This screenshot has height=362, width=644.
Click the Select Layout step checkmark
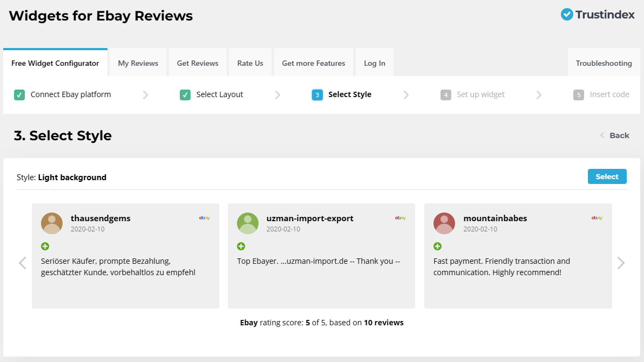[x=185, y=95]
